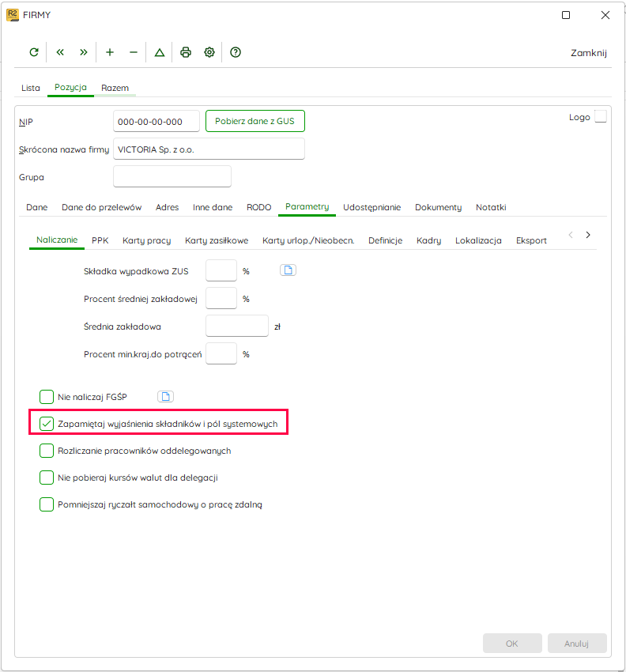
Task: Enable the Nie naliczaj FGŚP checkbox
Action: 47,397
